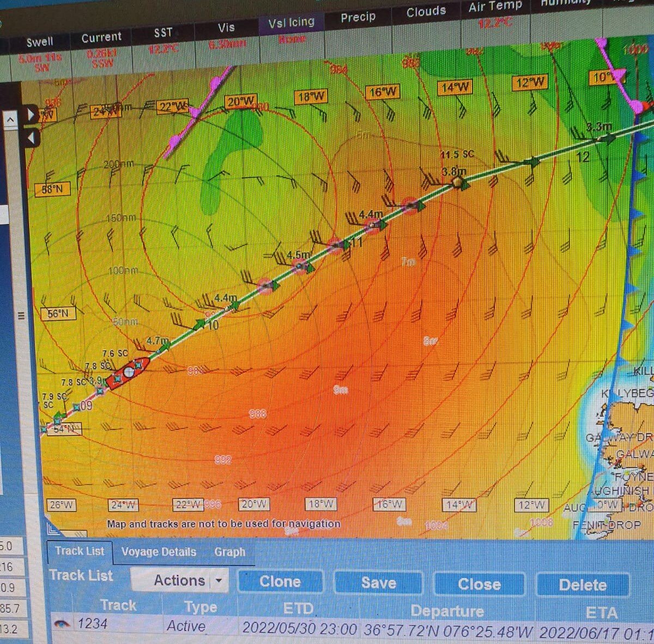
Task: Click the 14°W longitude label at top
Action: click(x=456, y=87)
